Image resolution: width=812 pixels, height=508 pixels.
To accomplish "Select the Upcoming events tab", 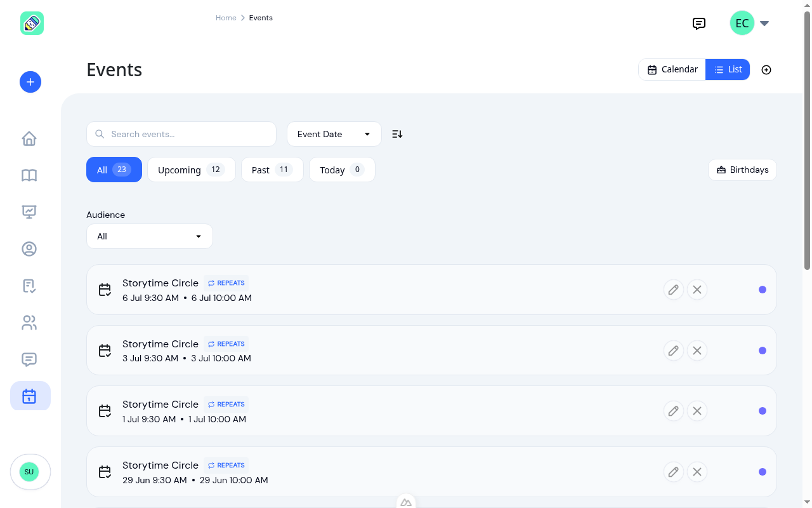I will 192,170.
